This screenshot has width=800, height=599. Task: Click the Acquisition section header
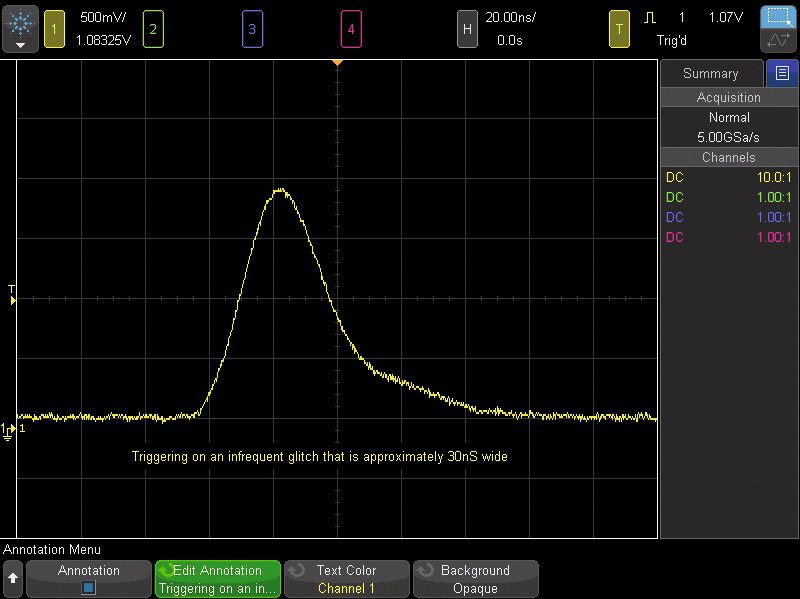(728, 97)
